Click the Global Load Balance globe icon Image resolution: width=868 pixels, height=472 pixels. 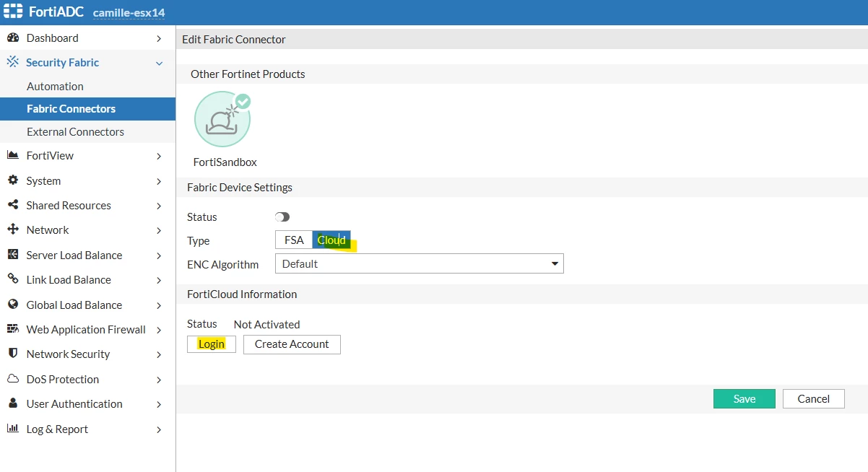13,305
